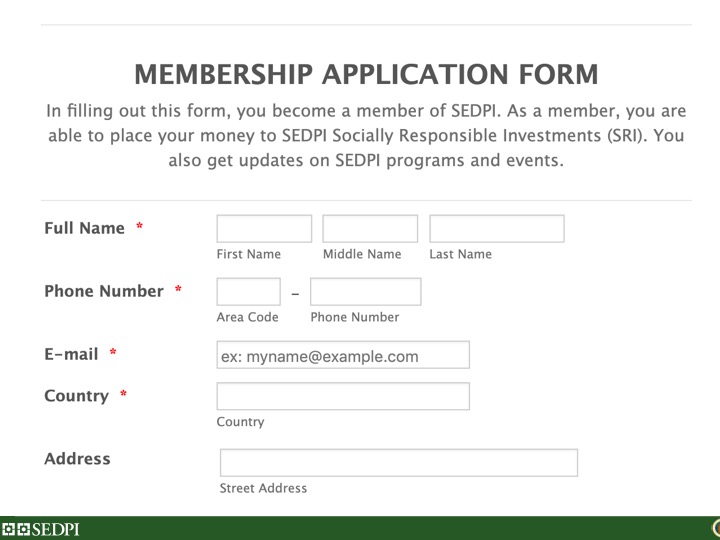The height and width of the screenshot is (540, 720).
Task: Select the Middle Name text field
Action: point(370,229)
